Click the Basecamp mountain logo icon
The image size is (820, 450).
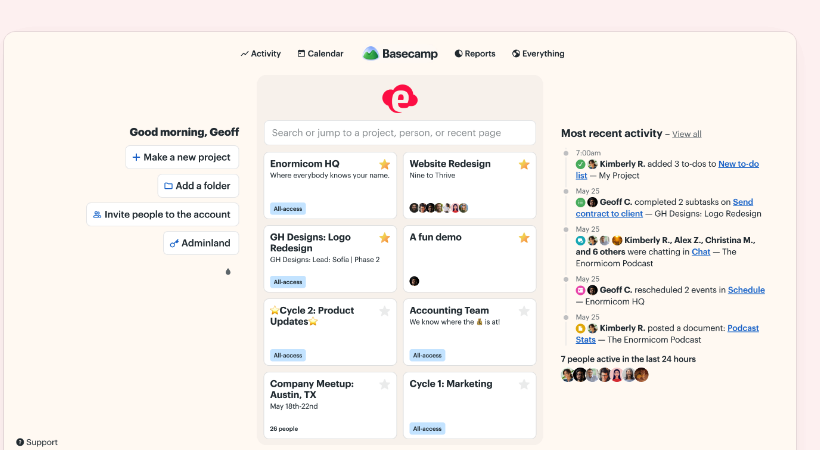coord(371,53)
